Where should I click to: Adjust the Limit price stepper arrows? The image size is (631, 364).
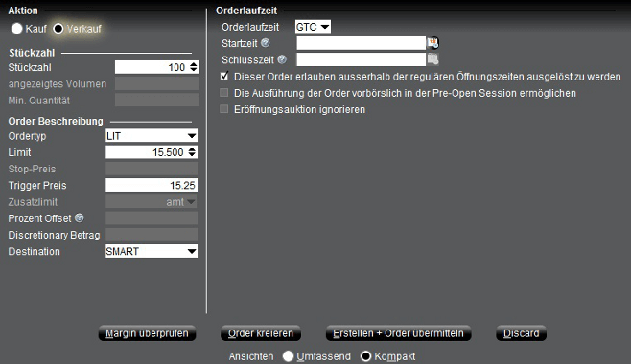(x=192, y=152)
